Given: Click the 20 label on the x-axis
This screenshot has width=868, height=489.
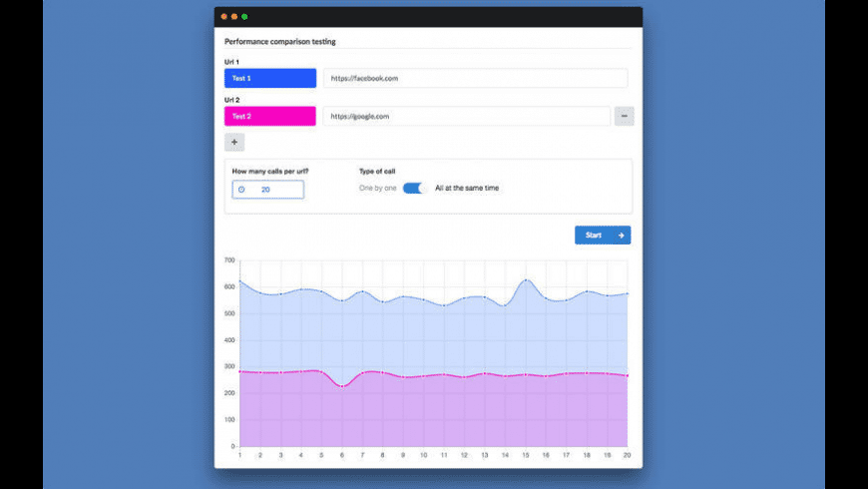Looking at the screenshot, I should [627, 455].
